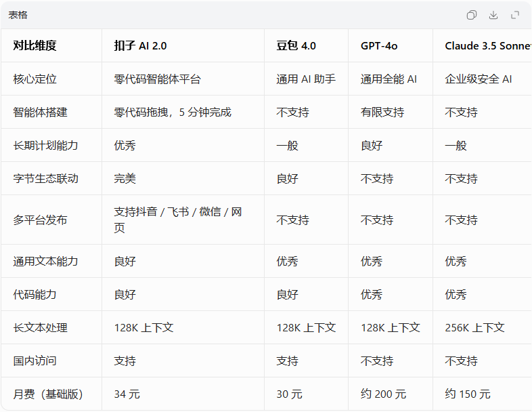Click the GPT-4o '优秀' in 代码能力 row

pos(371,295)
